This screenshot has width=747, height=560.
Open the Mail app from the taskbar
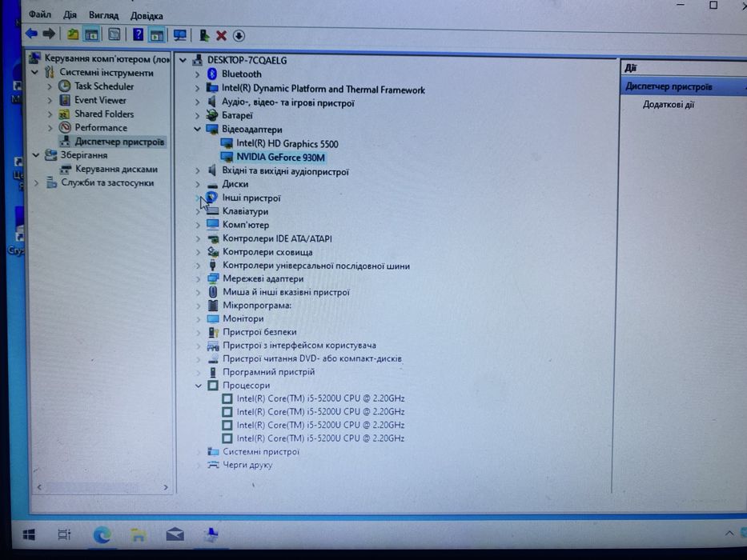175,534
